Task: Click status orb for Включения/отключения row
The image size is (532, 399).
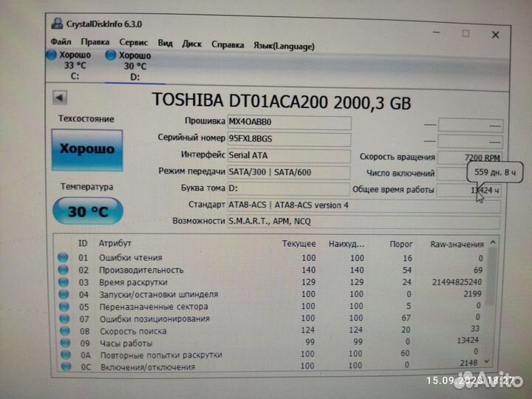Action: coord(66,366)
